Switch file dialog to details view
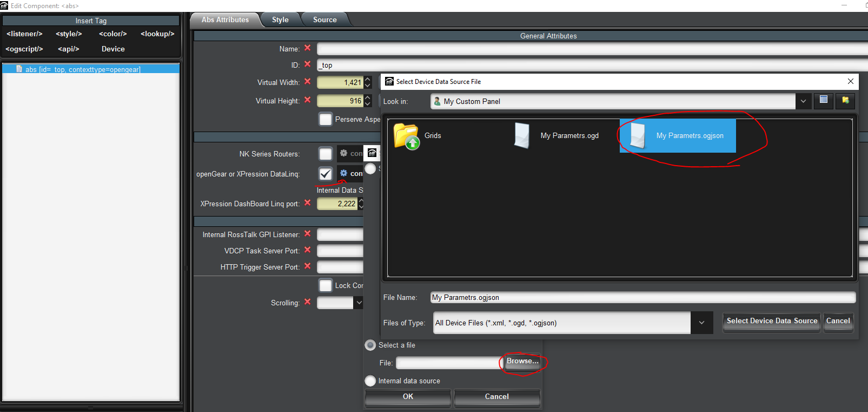This screenshot has height=412, width=868. (x=824, y=101)
